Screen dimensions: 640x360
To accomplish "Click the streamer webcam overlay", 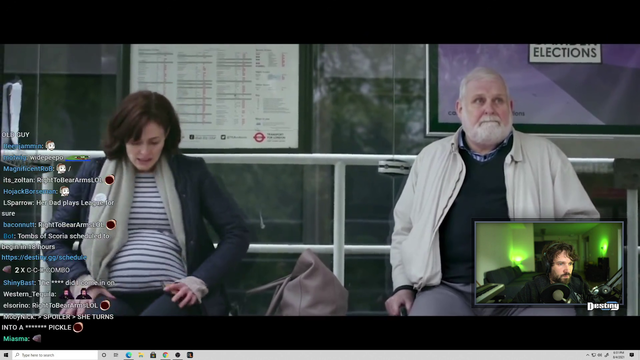I will [549, 263].
